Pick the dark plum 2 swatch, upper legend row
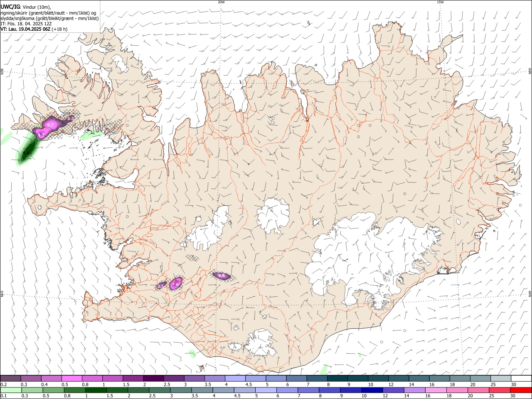The image size is (532, 399). click(x=153, y=379)
